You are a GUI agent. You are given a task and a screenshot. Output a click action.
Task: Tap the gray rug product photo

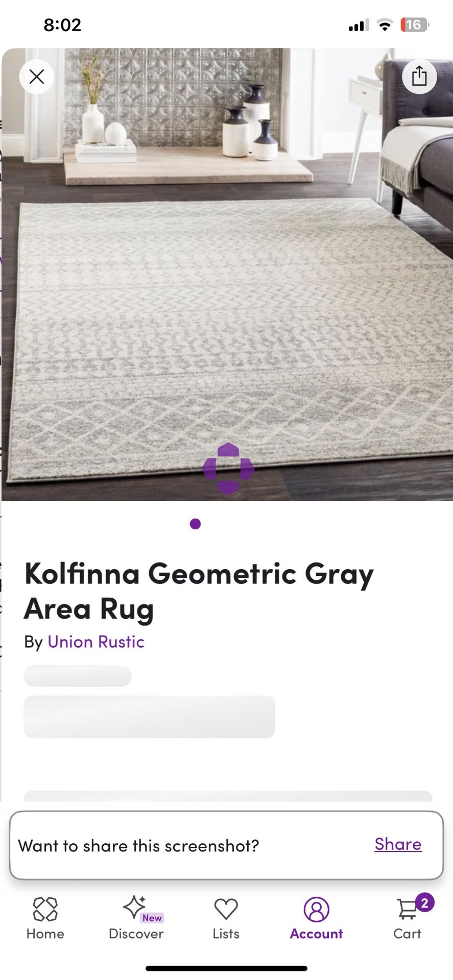[227, 275]
